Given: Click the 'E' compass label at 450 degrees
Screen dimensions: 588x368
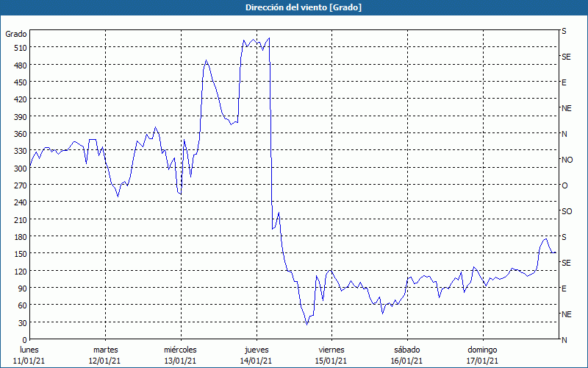Looking at the screenshot, I should pos(564,82).
